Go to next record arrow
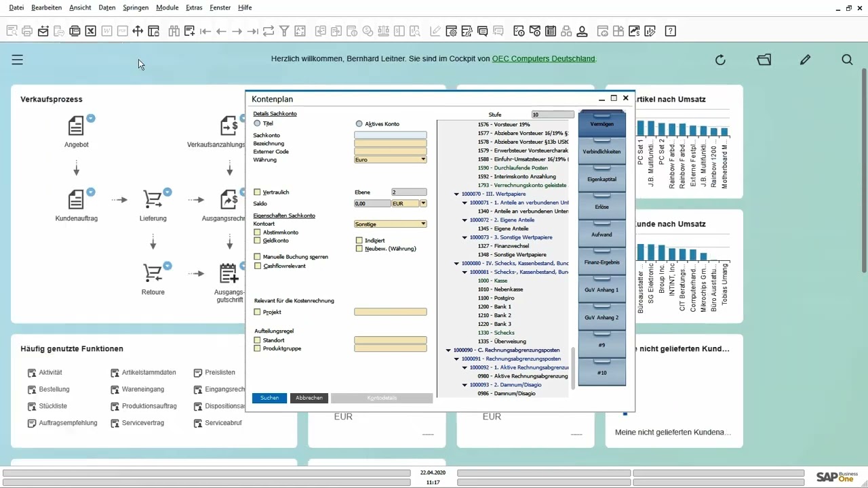 click(x=237, y=31)
